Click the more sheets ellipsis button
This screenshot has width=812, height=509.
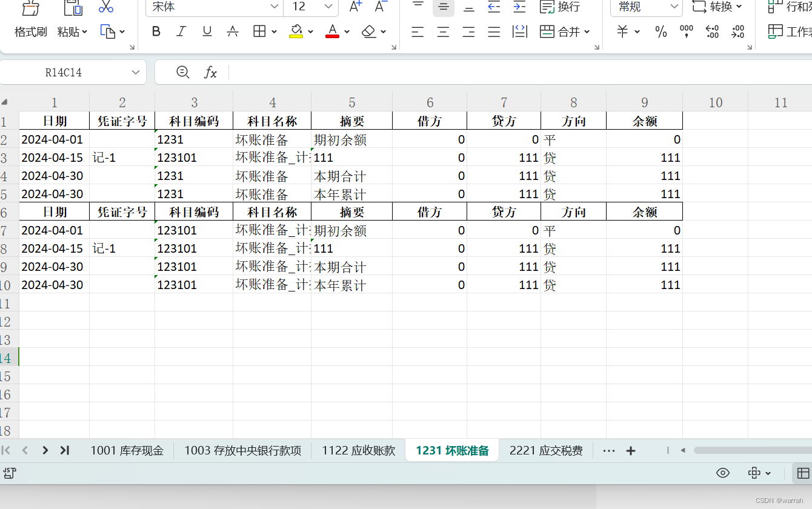pos(609,451)
